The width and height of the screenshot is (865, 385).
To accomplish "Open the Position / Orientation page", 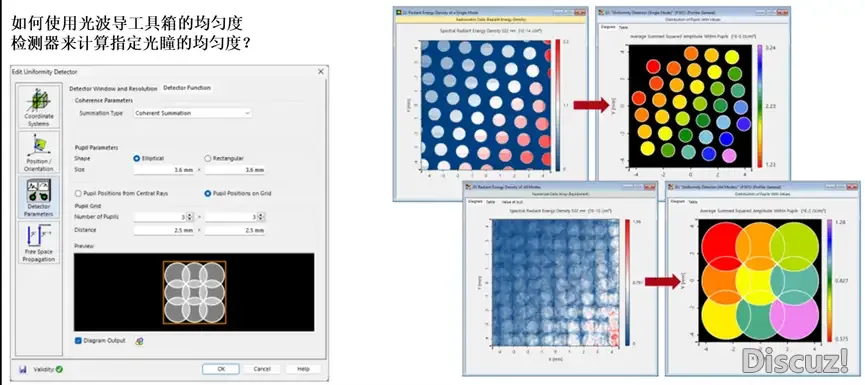I will point(39,152).
